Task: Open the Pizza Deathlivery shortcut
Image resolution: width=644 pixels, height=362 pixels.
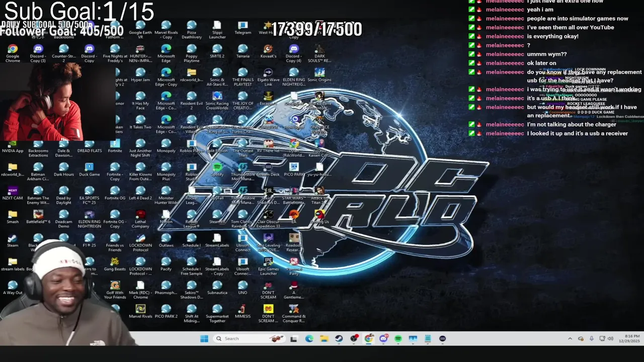Action: [x=192, y=30]
